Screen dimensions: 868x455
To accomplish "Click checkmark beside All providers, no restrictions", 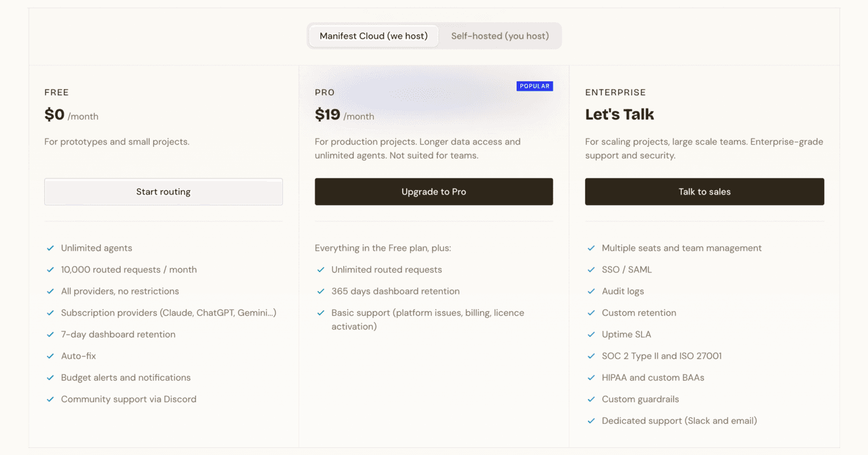I will coord(50,292).
